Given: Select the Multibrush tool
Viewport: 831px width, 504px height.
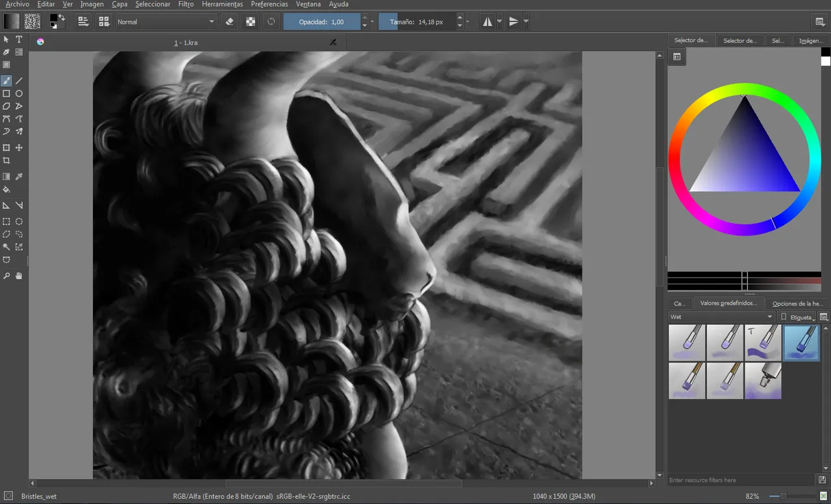Looking at the screenshot, I should click(x=19, y=132).
